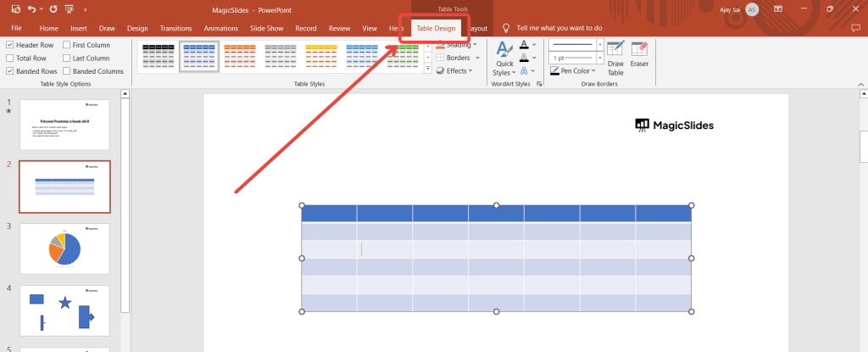Image resolution: width=868 pixels, height=352 pixels.
Task: Open Quick Styles WordArt gallery
Action: (x=504, y=59)
